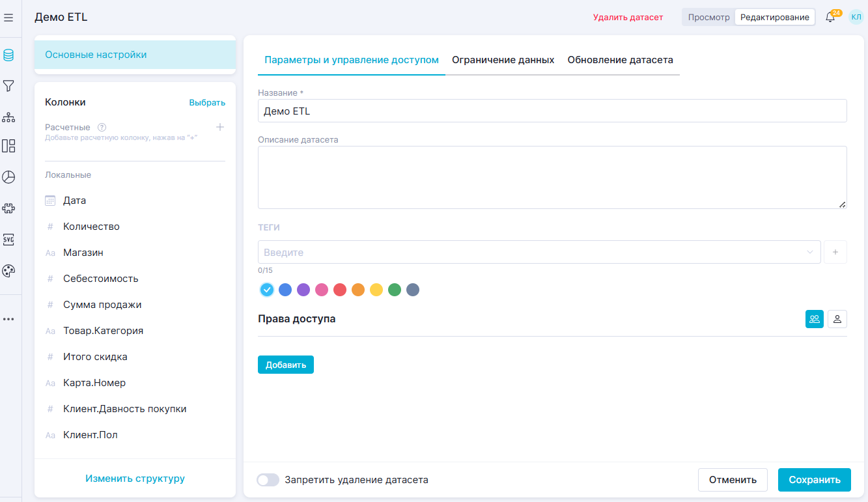The image size is (868, 502).
Task: Open the datasets database icon in the sidebar
Action: click(x=8, y=55)
